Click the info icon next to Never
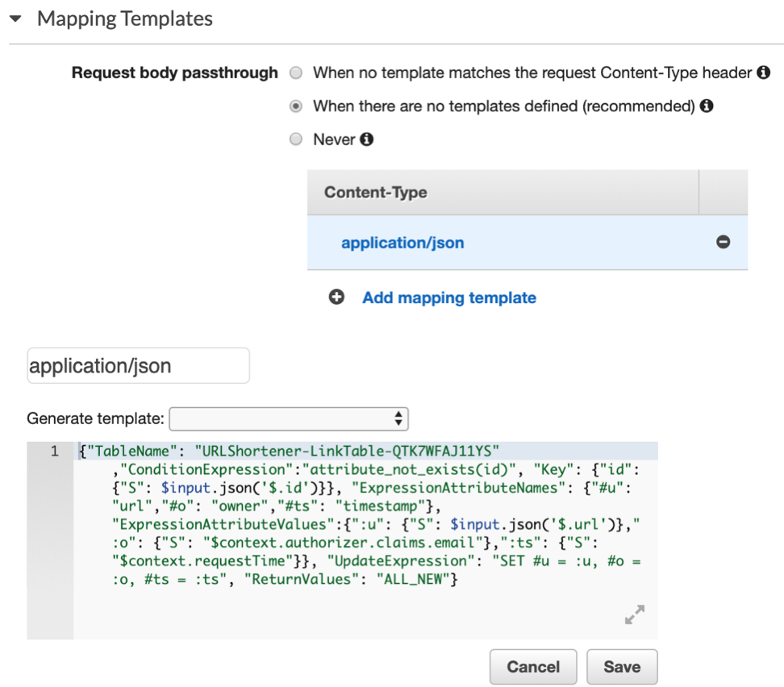The image size is (784, 687). [367, 139]
